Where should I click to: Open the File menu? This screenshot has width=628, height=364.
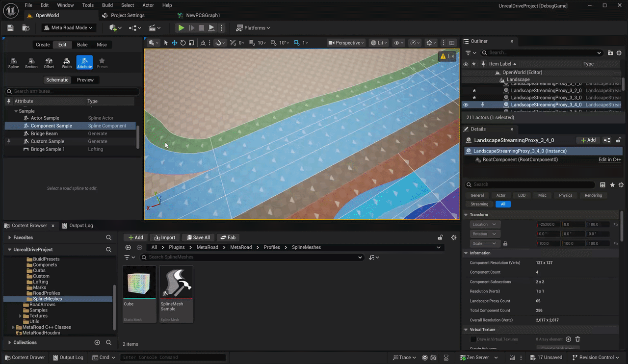click(28, 5)
